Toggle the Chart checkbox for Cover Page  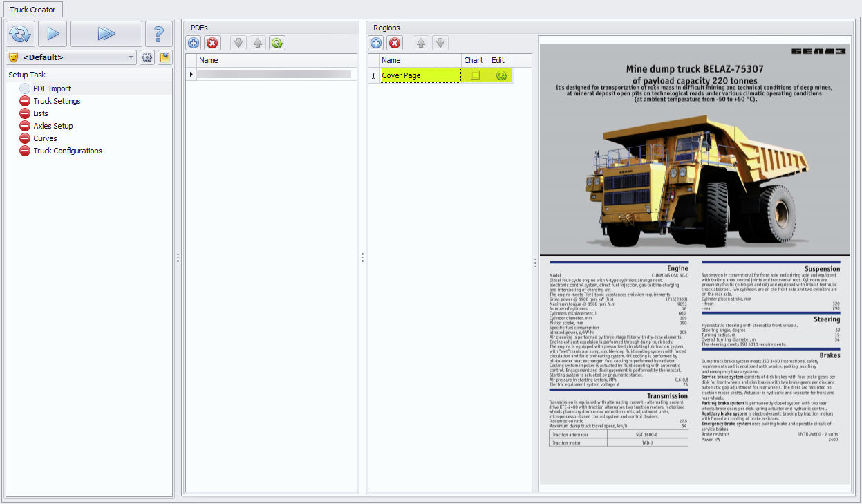click(475, 75)
